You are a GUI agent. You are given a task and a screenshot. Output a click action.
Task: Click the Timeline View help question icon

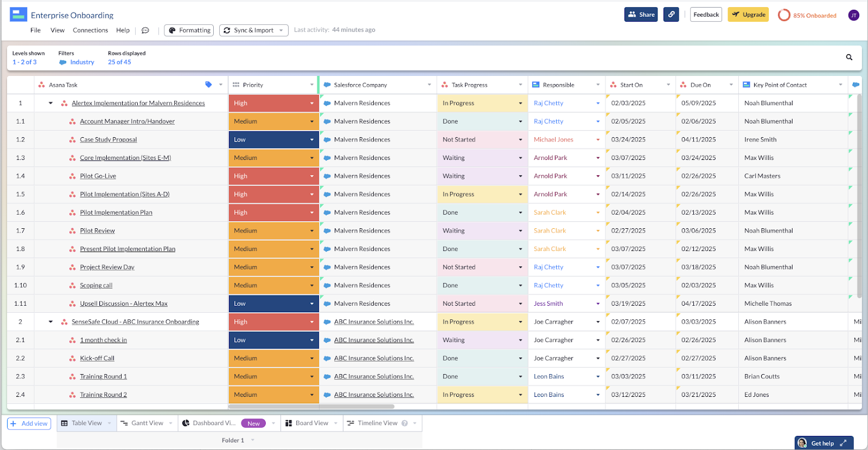point(405,423)
